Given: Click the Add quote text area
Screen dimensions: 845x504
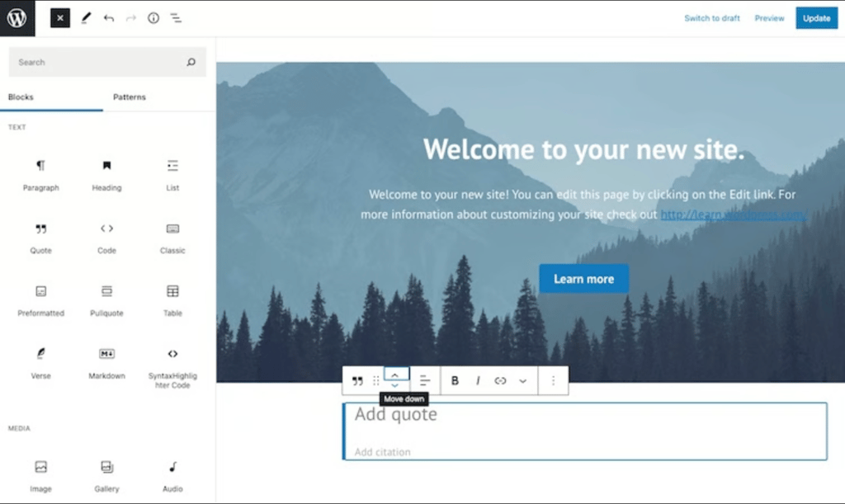Looking at the screenshot, I should click(x=395, y=414).
